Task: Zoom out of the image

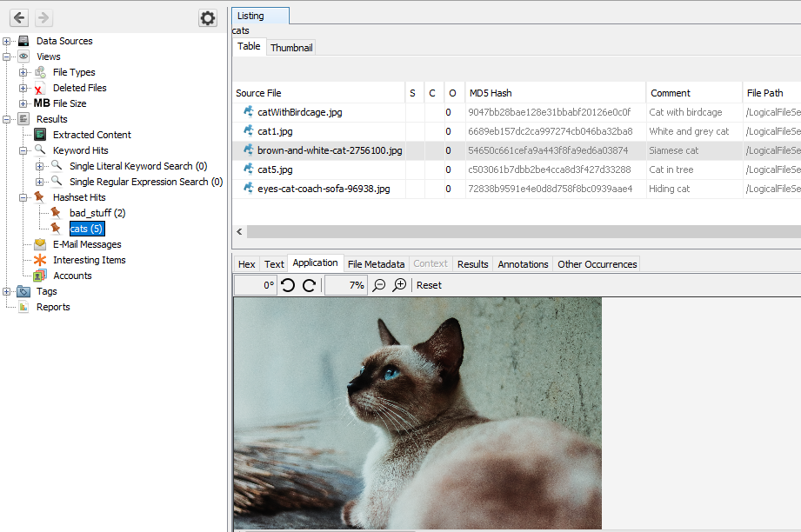Action: point(379,285)
